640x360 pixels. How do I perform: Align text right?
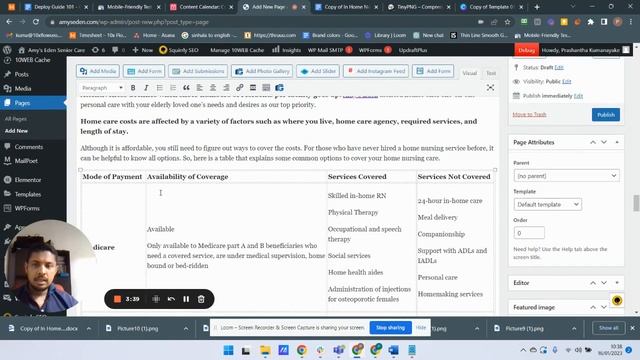tap(226, 88)
